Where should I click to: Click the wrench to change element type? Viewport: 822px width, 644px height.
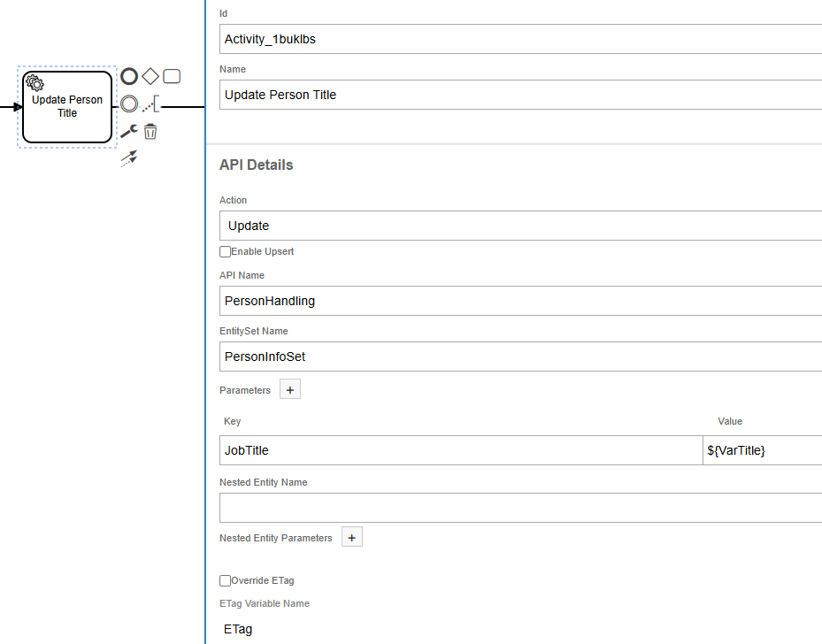[129, 132]
